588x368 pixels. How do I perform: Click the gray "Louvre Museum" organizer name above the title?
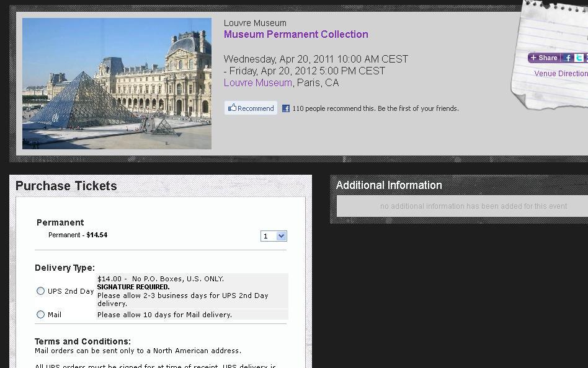pos(255,23)
